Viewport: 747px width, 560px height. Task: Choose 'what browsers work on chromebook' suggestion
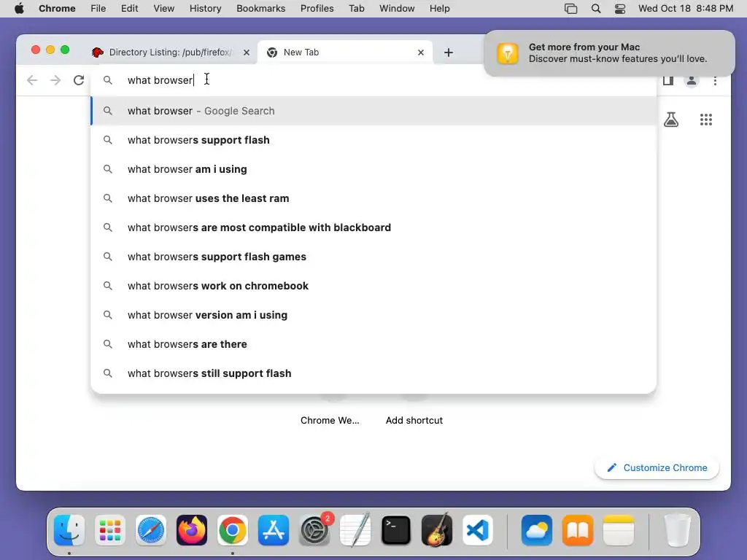pos(373,286)
